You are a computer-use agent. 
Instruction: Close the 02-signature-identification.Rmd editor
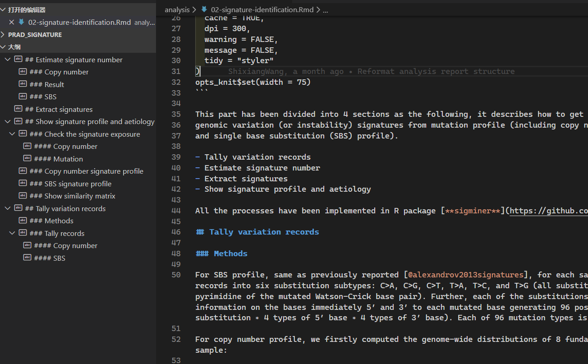pyautogui.click(x=11, y=22)
